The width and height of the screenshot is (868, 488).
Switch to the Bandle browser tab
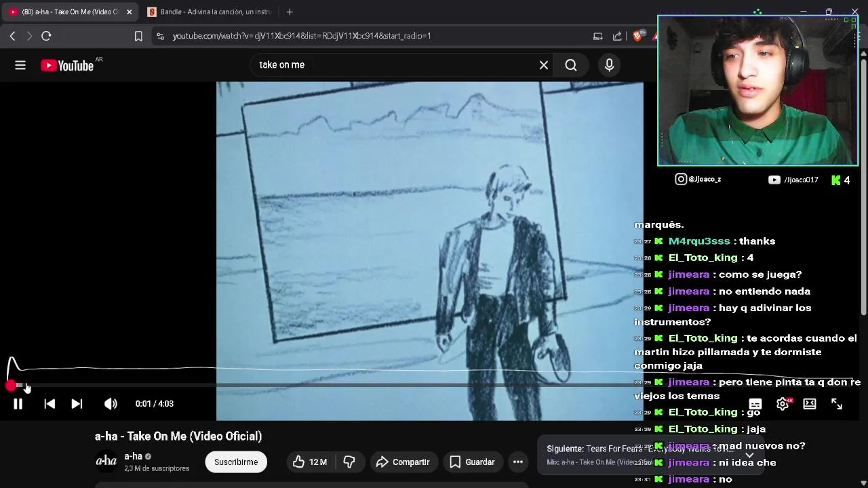(x=210, y=12)
